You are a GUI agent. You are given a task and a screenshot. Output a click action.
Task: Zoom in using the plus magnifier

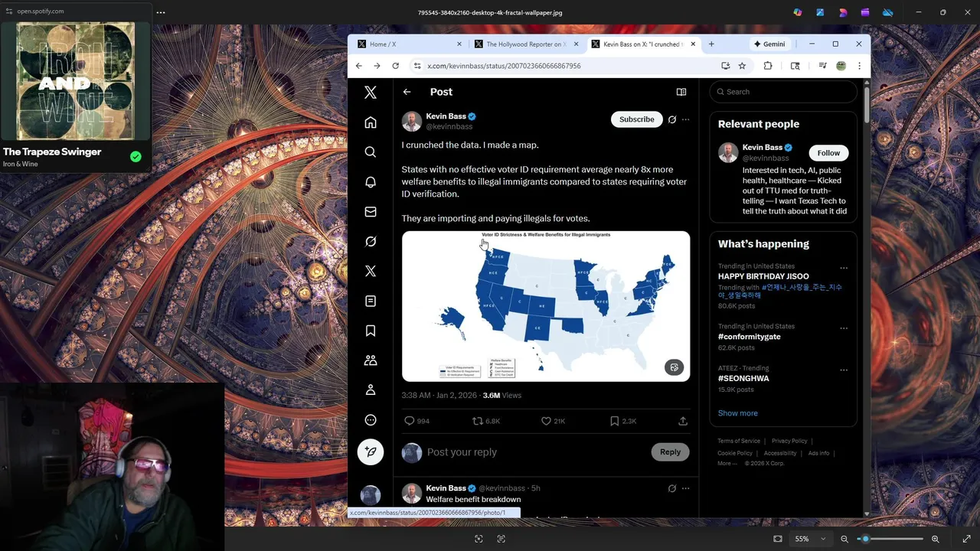click(x=935, y=539)
